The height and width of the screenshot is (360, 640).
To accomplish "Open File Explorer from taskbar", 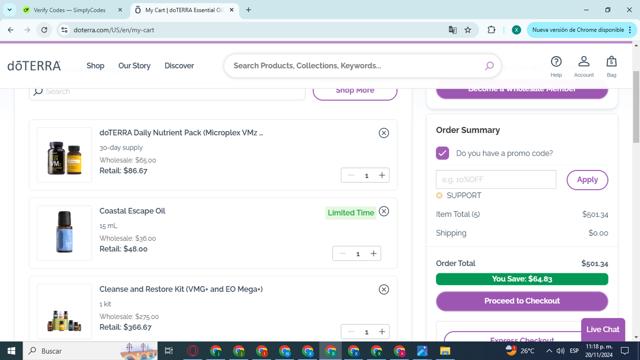I will tap(445, 351).
